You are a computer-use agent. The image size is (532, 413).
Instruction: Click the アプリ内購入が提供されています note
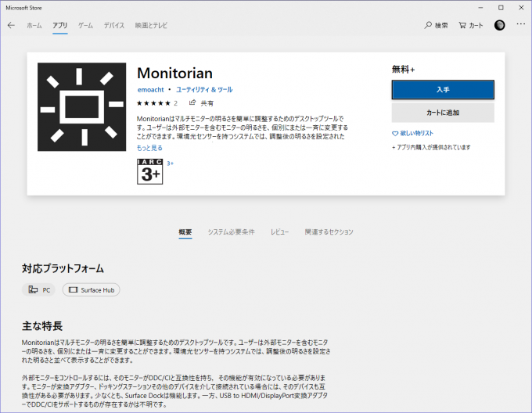(x=431, y=148)
